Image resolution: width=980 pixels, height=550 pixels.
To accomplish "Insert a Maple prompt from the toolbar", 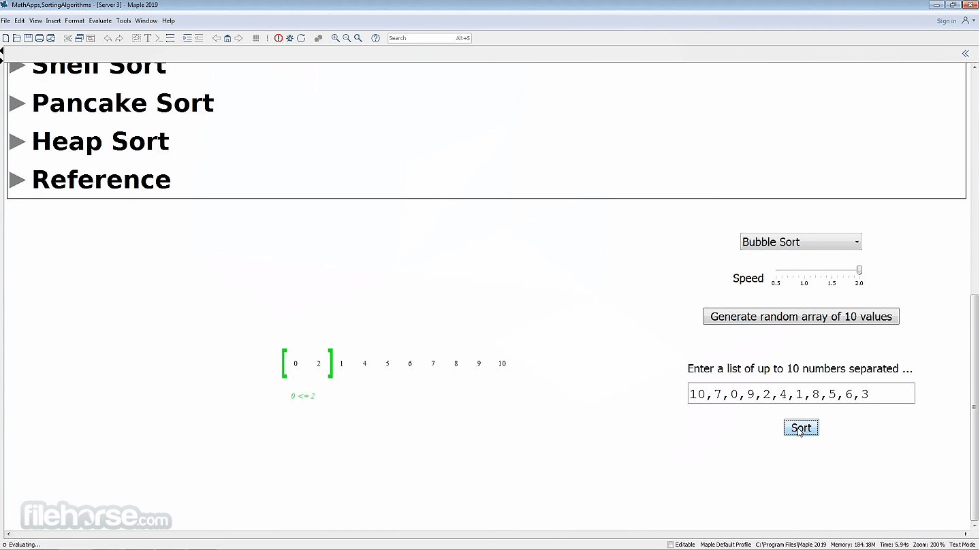I will 159,38.
